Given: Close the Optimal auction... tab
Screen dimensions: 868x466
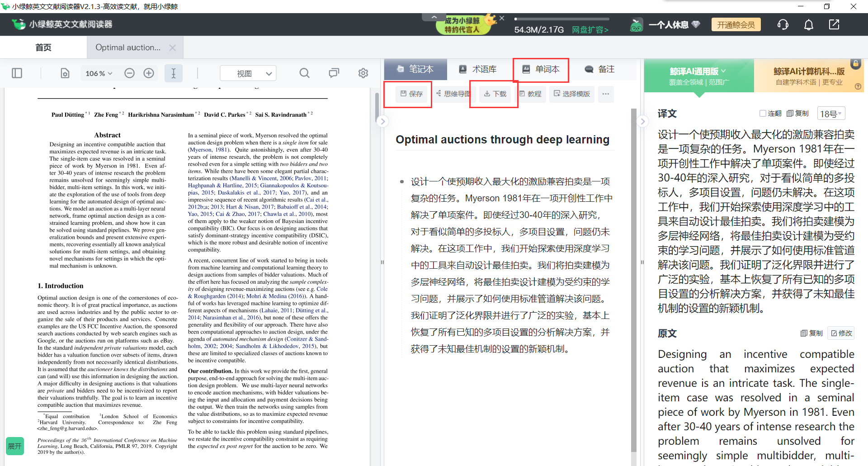Looking at the screenshot, I should (172, 48).
